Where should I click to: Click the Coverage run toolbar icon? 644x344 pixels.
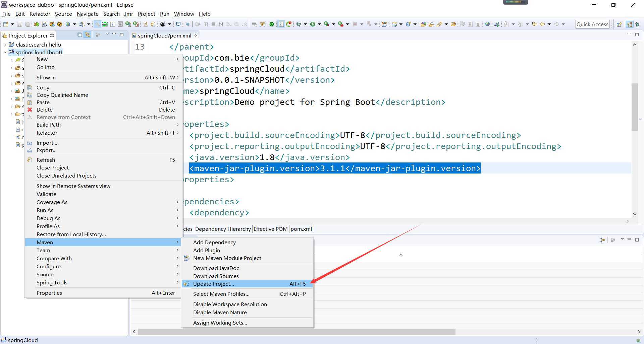pos(326,24)
